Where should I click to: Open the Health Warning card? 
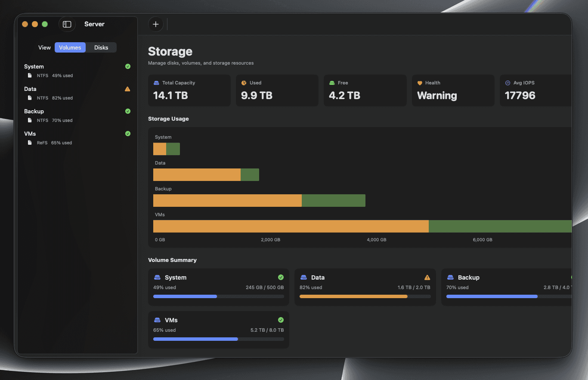(453, 90)
